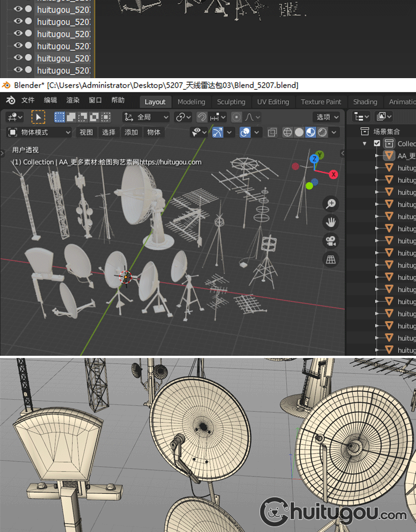Toggle proportional editing button
416x532 pixels.
237,117
